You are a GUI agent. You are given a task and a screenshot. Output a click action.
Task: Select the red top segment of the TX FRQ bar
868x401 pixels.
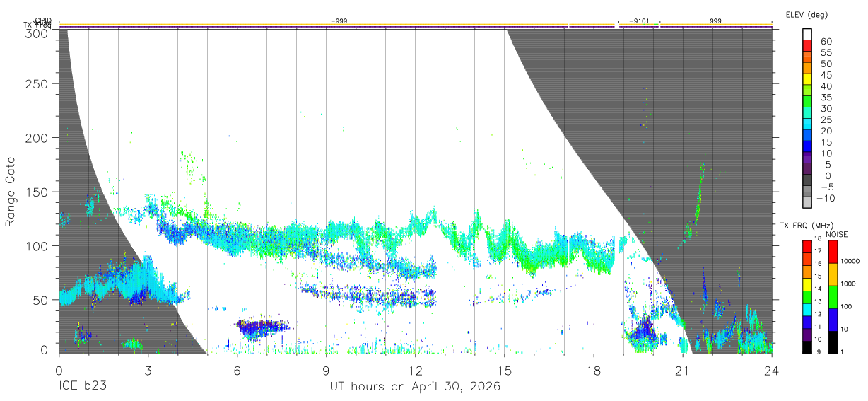pos(807,247)
